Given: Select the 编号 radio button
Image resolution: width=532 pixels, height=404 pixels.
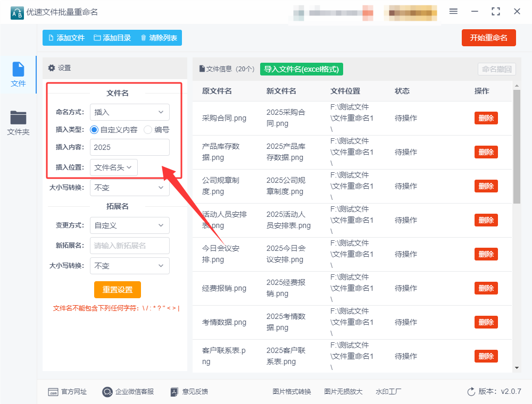Looking at the screenshot, I should tap(147, 130).
